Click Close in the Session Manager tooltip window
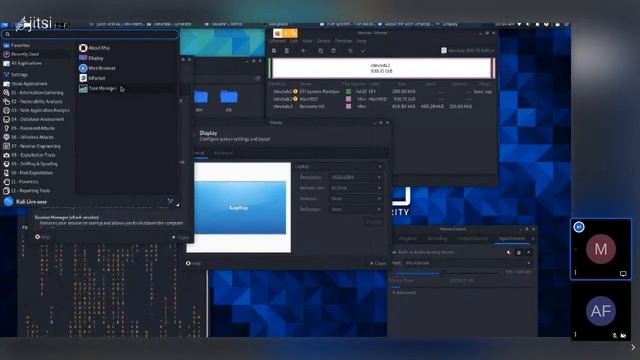640x360 pixels. click(180, 237)
